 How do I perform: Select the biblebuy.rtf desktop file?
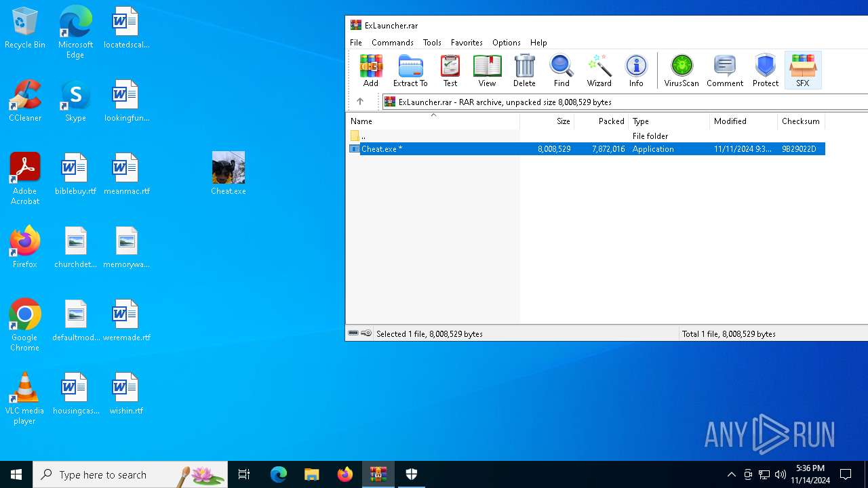[x=75, y=174]
